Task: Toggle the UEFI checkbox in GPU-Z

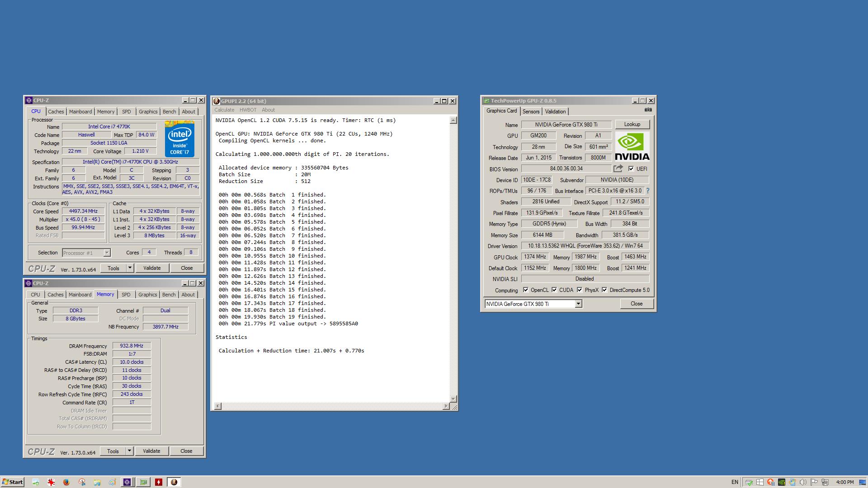Action: coord(631,169)
